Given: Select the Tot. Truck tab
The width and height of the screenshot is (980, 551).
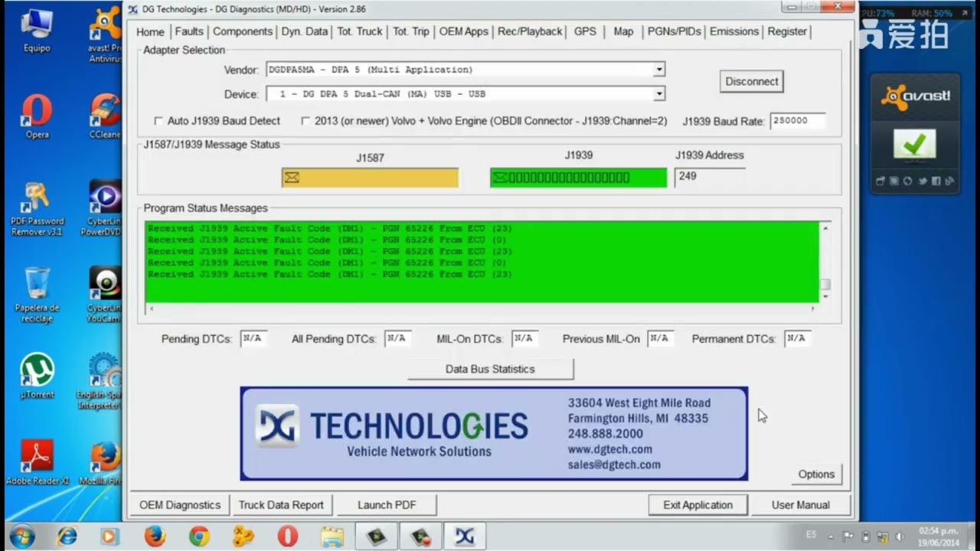Looking at the screenshot, I should tap(360, 31).
